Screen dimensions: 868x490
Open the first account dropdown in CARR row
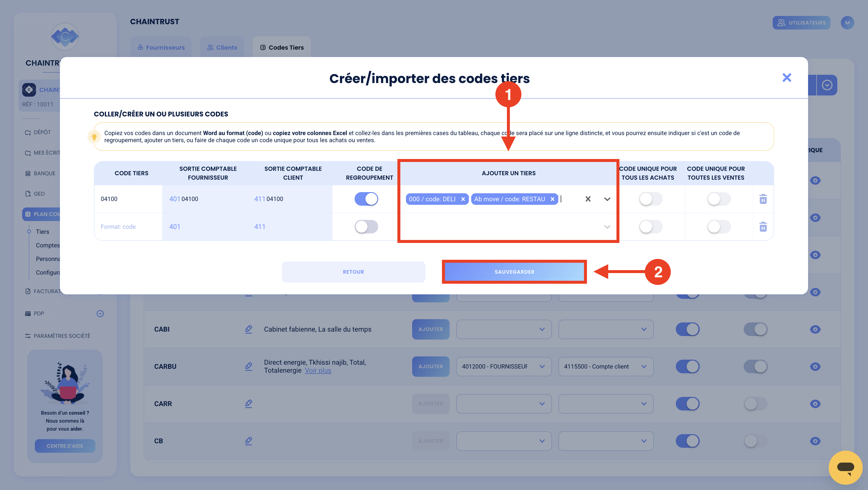click(504, 403)
